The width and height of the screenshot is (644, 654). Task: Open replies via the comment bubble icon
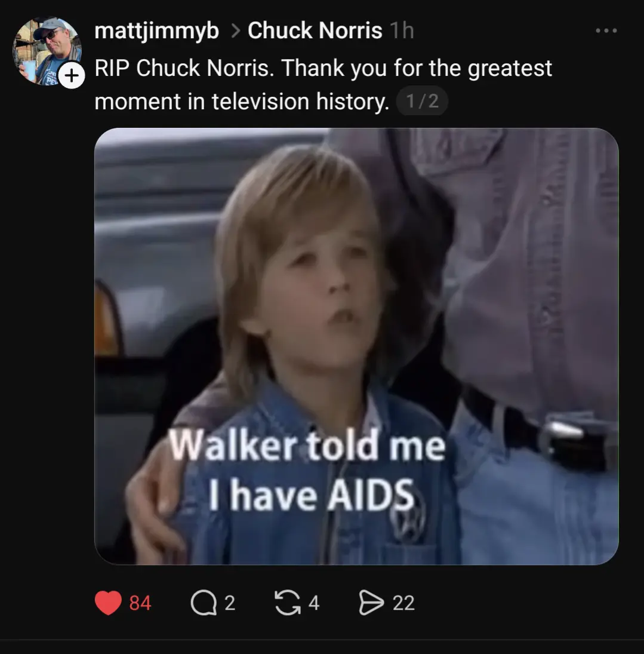pyautogui.click(x=204, y=603)
